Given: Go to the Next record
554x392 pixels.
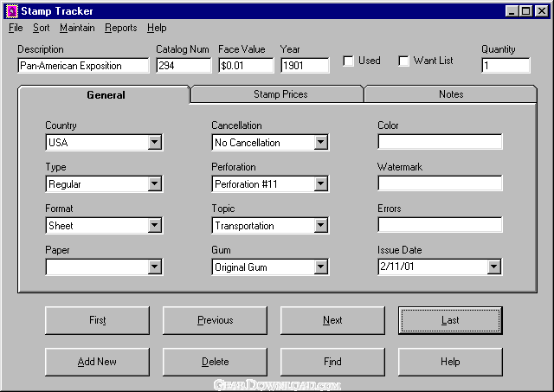Looking at the screenshot, I should (332, 320).
